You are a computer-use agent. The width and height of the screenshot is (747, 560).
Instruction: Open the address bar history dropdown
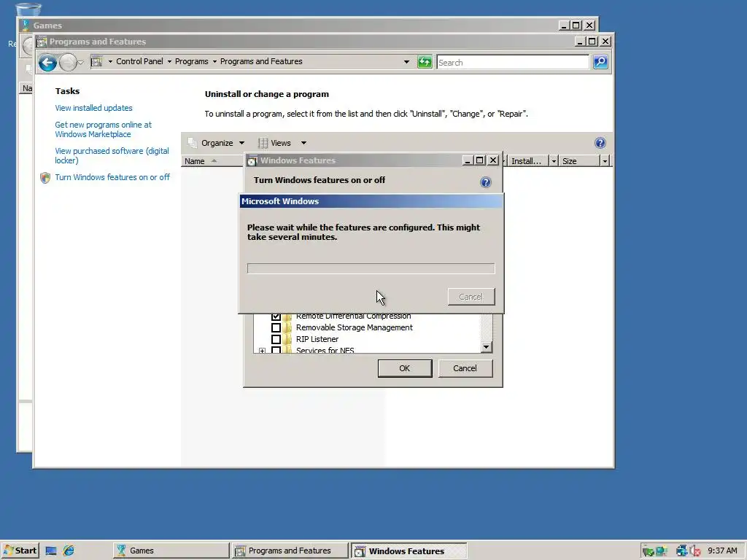[x=406, y=62]
